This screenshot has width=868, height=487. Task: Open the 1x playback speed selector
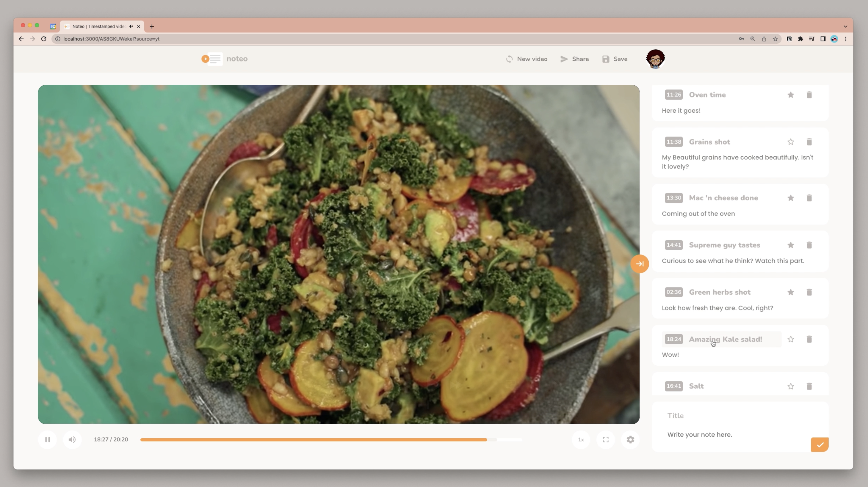click(x=581, y=439)
